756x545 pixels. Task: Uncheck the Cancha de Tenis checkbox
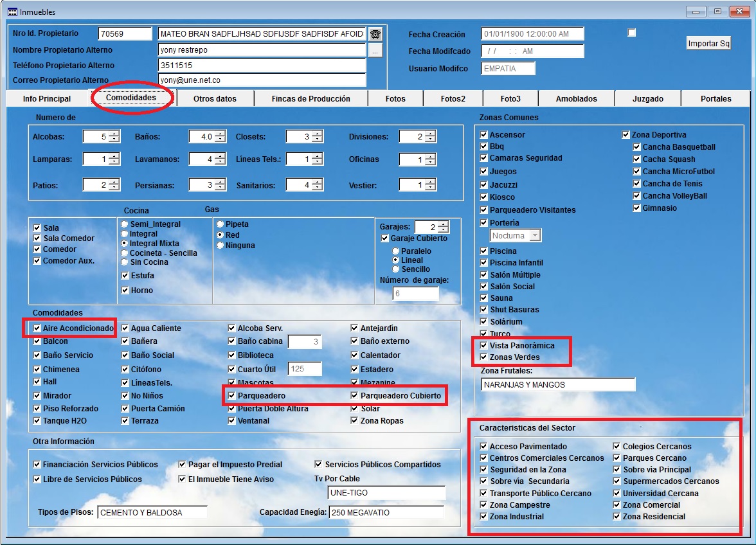coord(637,184)
